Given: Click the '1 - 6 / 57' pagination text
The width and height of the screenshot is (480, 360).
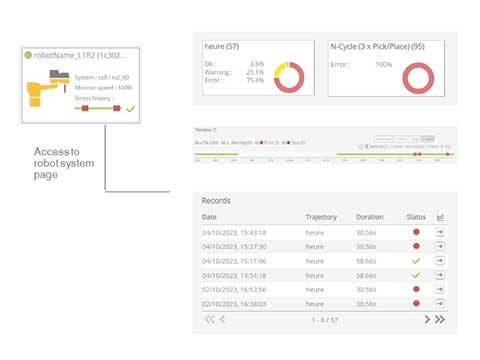Looking at the screenshot, I should [325, 320].
